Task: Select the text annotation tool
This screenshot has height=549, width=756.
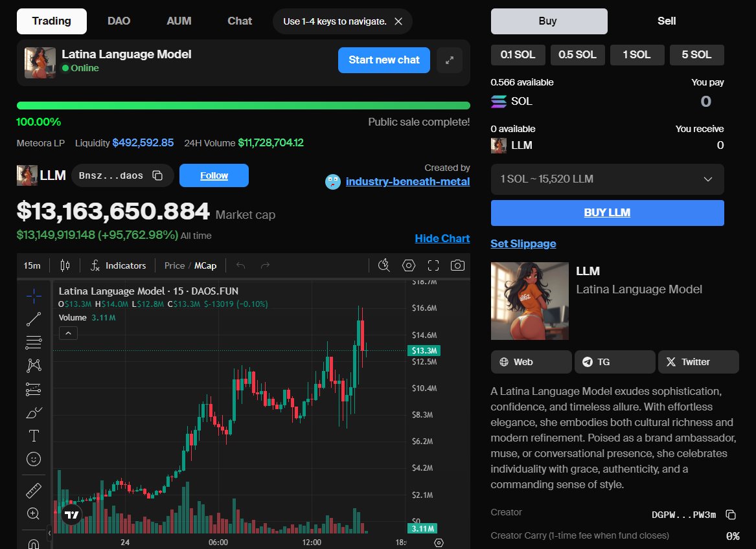Action: coord(34,436)
